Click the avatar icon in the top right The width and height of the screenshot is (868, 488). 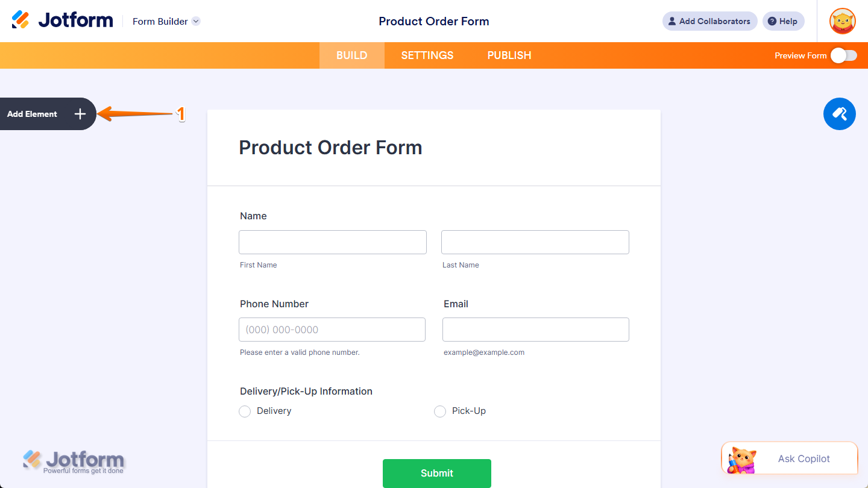point(842,21)
